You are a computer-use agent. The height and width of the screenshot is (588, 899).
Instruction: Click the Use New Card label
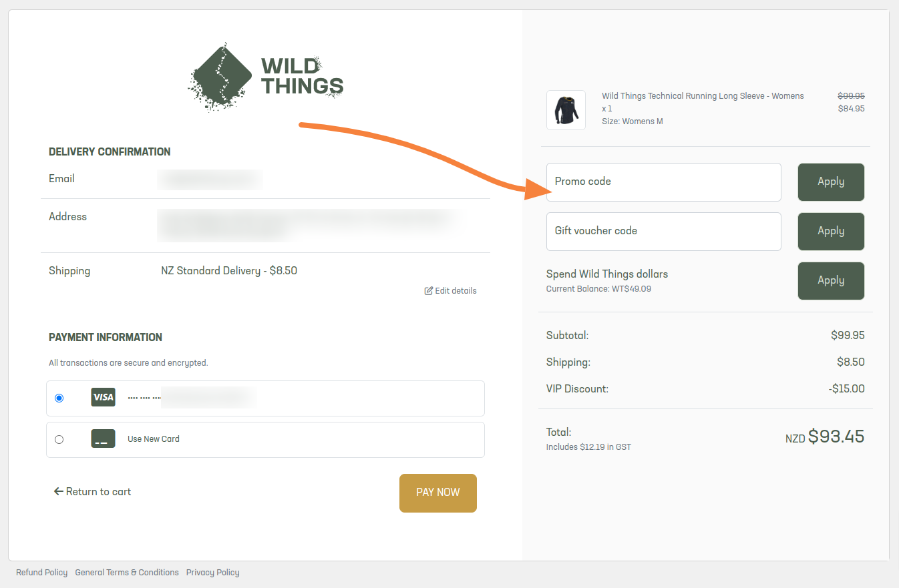(x=154, y=439)
